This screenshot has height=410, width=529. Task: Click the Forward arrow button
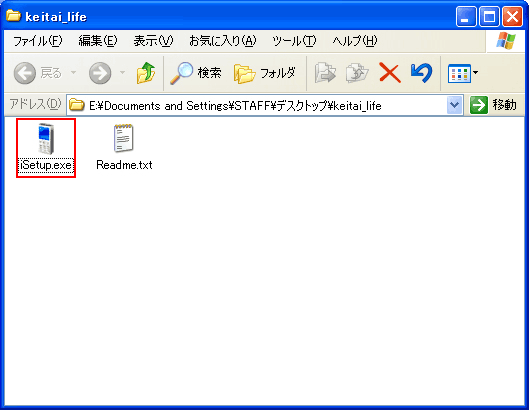(100, 73)
